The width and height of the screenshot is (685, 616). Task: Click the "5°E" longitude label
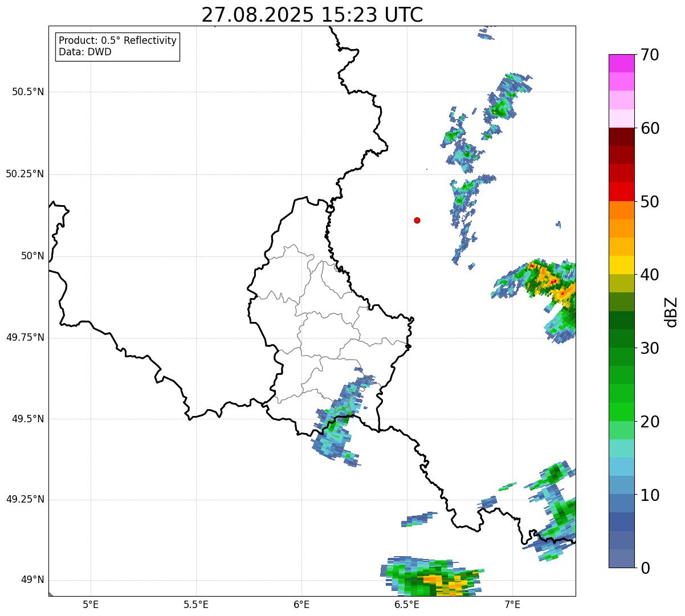pos(91,605)
